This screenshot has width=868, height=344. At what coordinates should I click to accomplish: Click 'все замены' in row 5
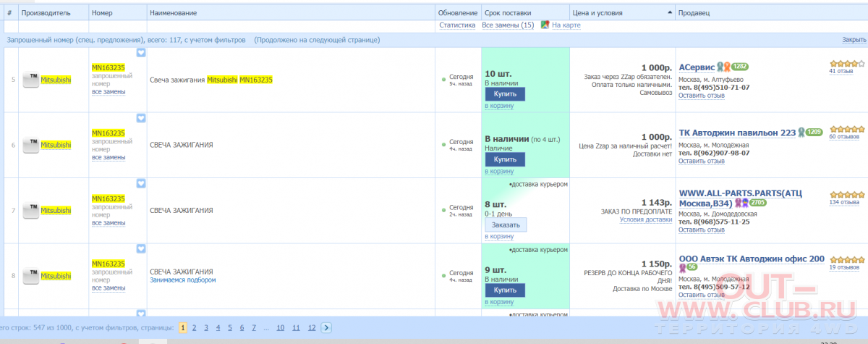click(109, 92)
